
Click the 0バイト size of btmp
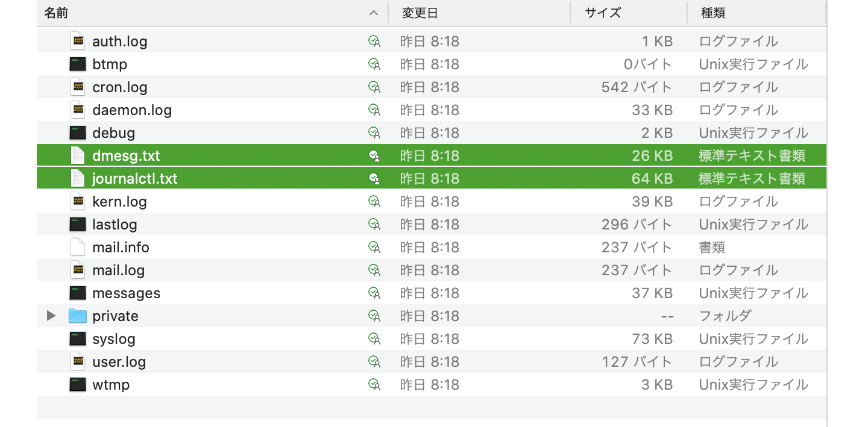point(649,64)
